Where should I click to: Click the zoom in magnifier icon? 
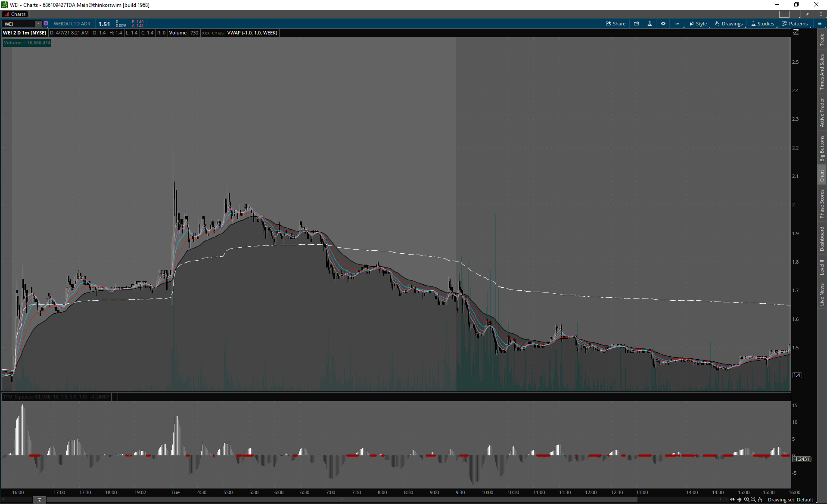[746, 500]
